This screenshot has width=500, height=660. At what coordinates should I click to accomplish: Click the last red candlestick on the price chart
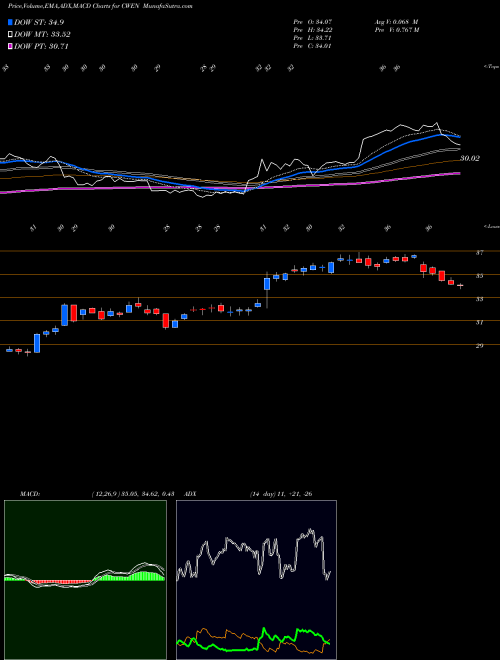[x=460, y=286]
